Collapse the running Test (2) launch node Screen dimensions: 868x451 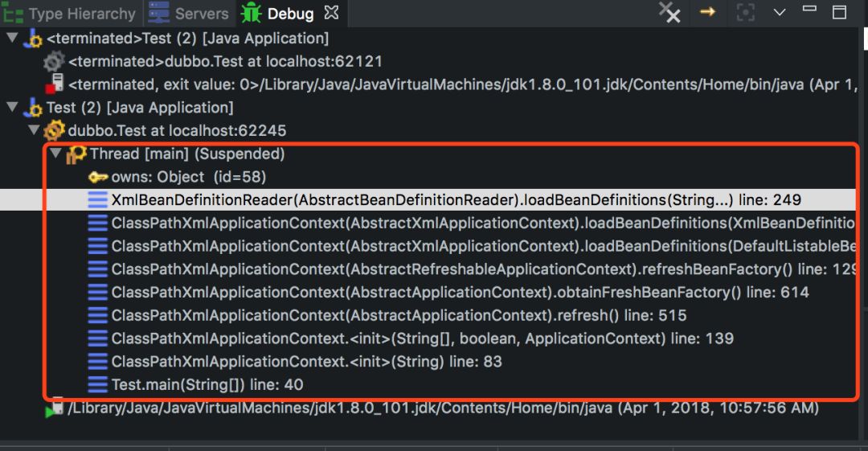[11, 107]
